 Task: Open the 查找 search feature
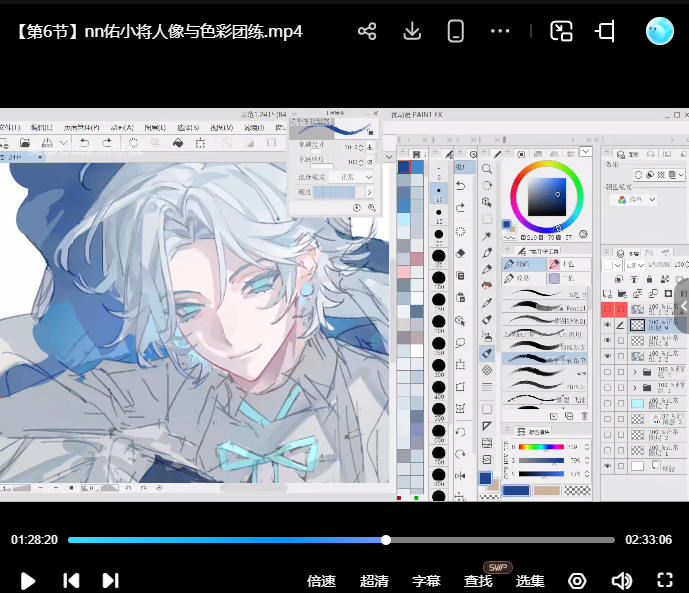[x=478, y=581]
